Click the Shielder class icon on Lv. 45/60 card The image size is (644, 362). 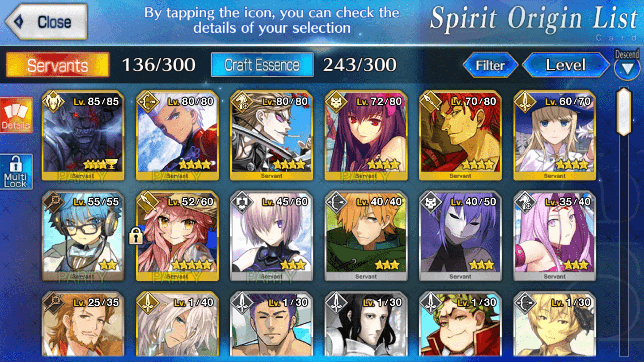[x=242, y=202]
